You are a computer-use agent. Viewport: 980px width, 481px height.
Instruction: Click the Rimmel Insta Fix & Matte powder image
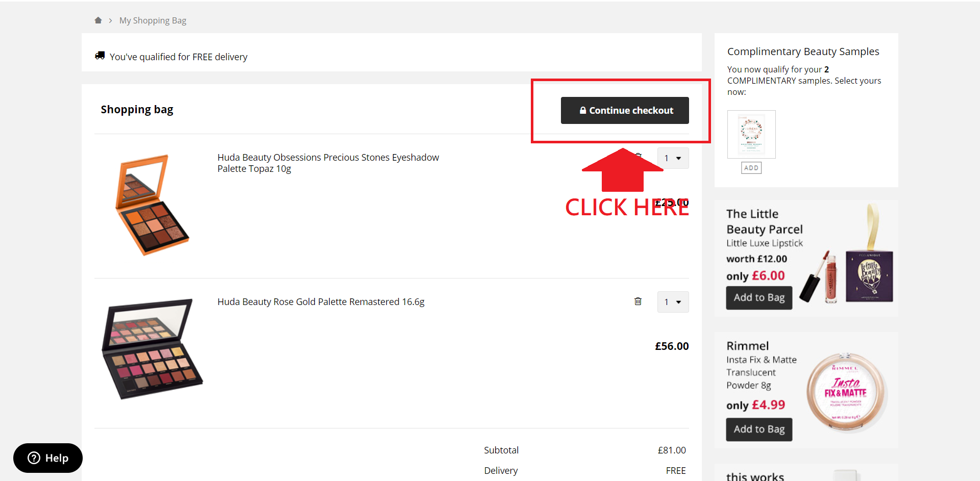point(846,392)
